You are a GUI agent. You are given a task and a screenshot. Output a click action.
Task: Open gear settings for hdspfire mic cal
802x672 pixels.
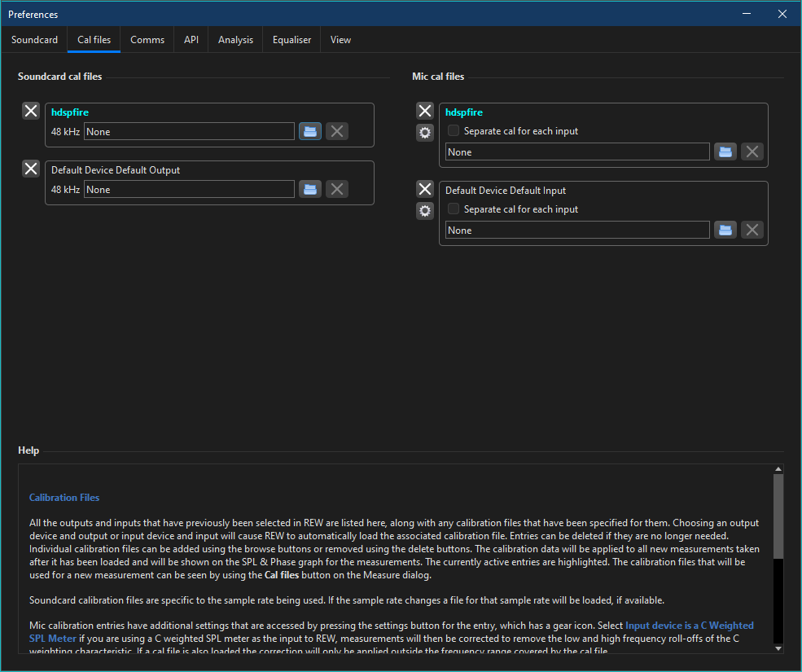coord(425,133)
